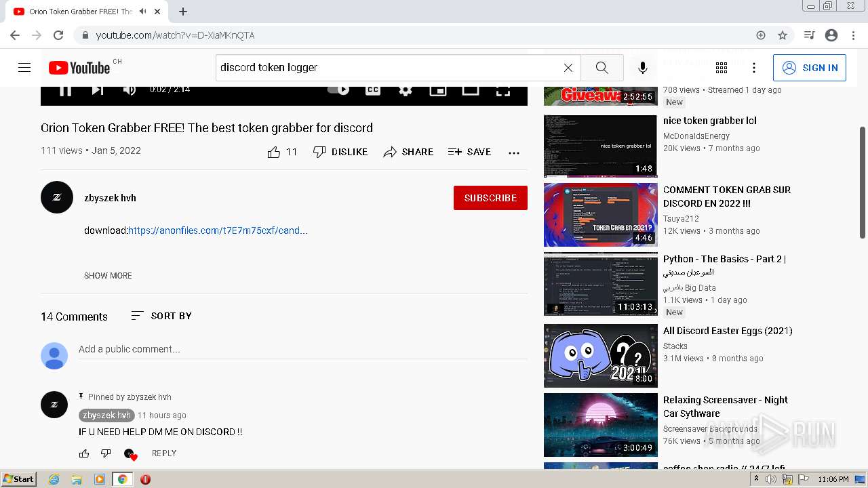Open the Sort By comments dropdown
The height and width of the screenshot is (488, 868).
click(161, 316)
